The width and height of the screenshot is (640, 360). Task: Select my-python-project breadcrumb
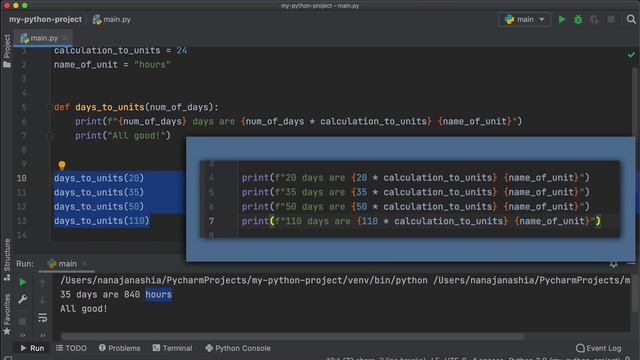tap(45, 19)
